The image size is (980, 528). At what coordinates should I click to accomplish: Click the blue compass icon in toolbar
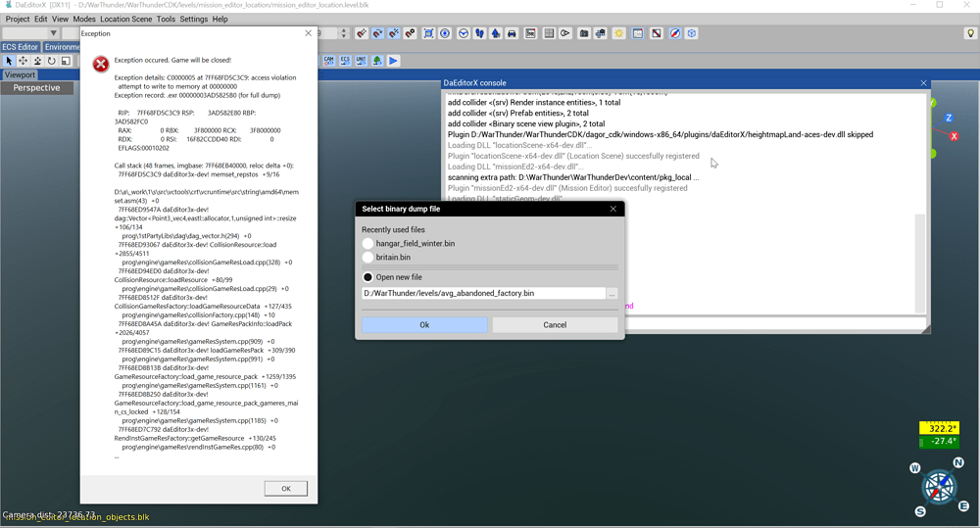coord(675,33)
